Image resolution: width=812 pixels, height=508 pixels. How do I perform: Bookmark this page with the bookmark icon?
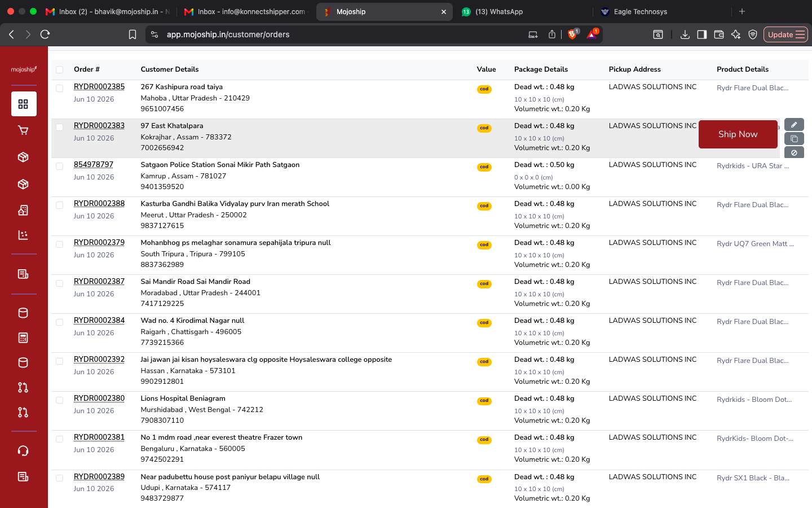point(133,34)
